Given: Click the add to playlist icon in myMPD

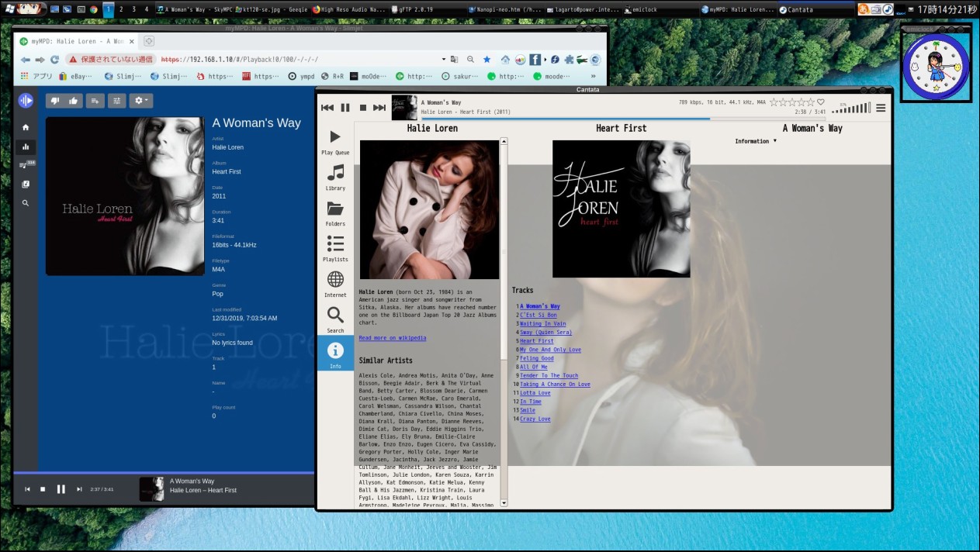Looking at the screenshot, I should click(95, 100).
